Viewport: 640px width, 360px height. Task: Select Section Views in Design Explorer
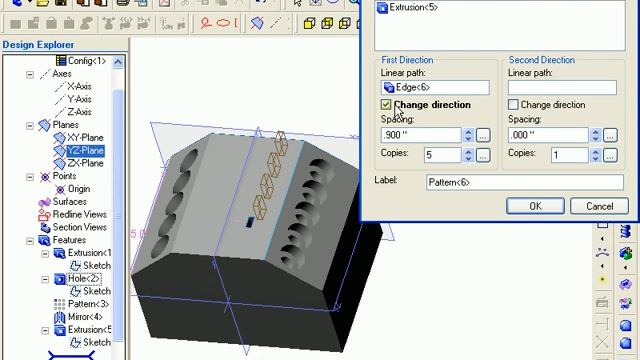click(x=80, y=227)
